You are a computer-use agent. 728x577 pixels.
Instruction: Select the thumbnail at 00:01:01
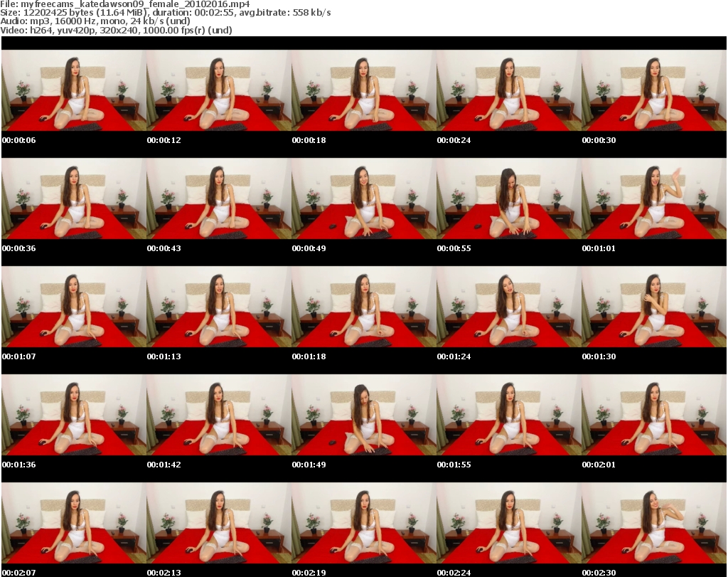click(654, 198)
